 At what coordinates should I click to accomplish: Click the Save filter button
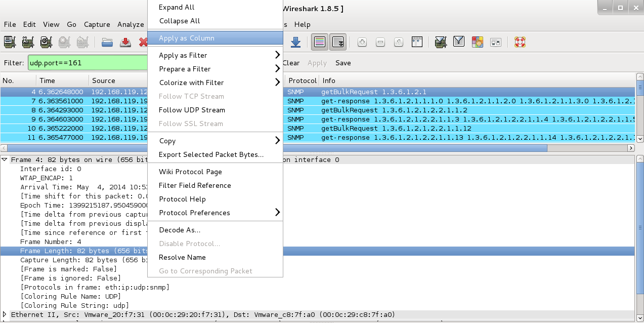pyautogui.click(x=343, y=63)
